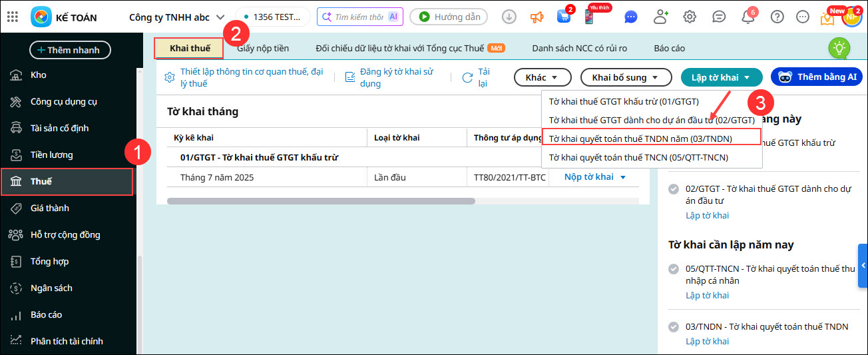Click the green lightbulb tips icon
Viewport: 868px width, 355px height.
coord(839,48)
